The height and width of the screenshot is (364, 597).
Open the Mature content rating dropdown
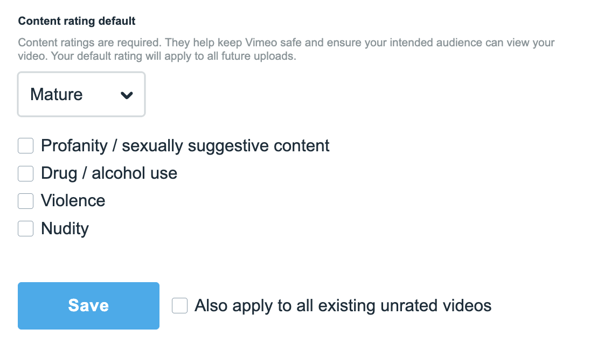[x=81, y=95]
